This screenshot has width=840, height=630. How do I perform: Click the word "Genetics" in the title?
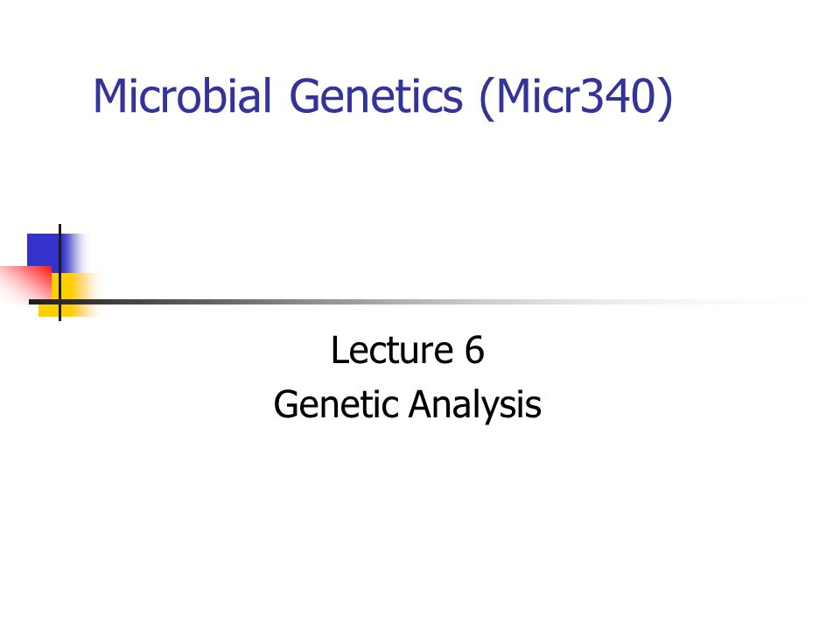(x=375, y=96)
